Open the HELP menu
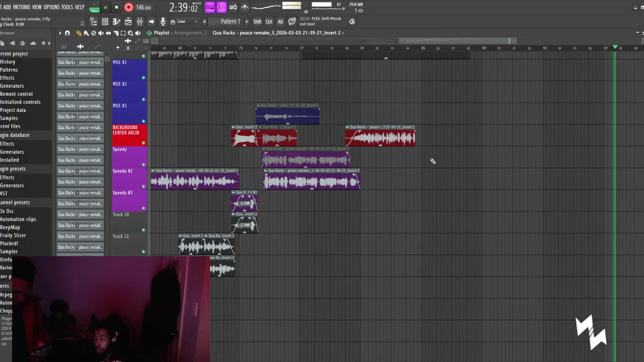Viewport: 644px width, 362px height. coord(79,7)
